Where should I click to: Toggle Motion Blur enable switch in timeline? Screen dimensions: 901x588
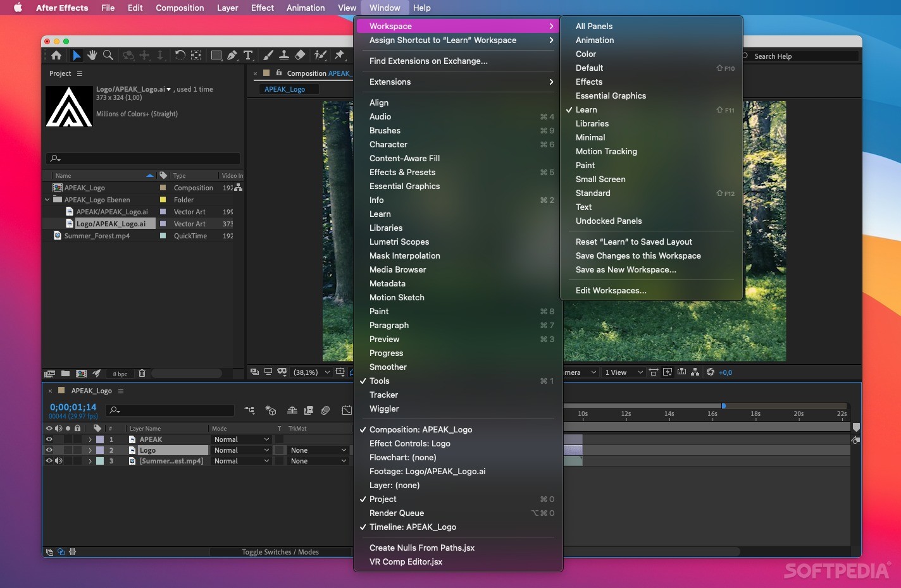click(x=325, y=410)
